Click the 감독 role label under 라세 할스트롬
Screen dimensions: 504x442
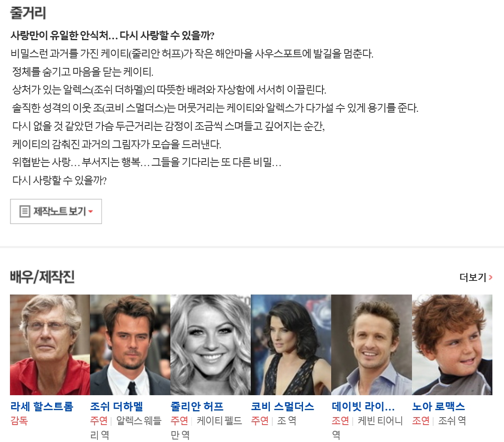(x=19, y=420)
